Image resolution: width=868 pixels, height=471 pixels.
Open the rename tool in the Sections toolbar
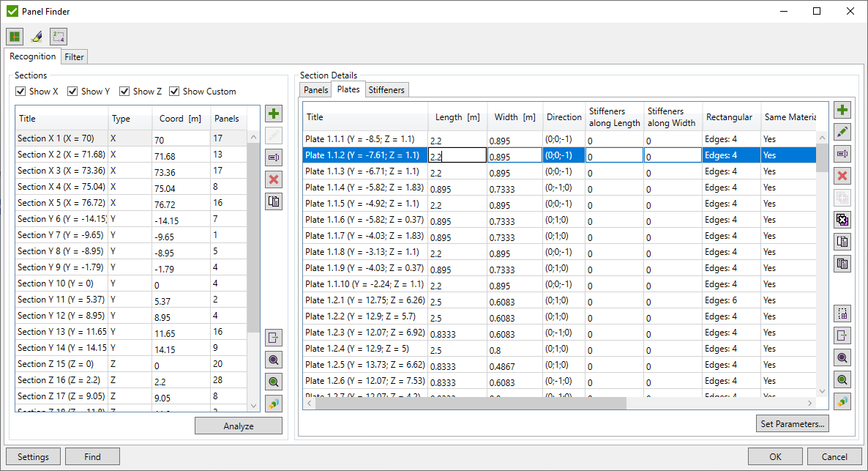(274, 157)
